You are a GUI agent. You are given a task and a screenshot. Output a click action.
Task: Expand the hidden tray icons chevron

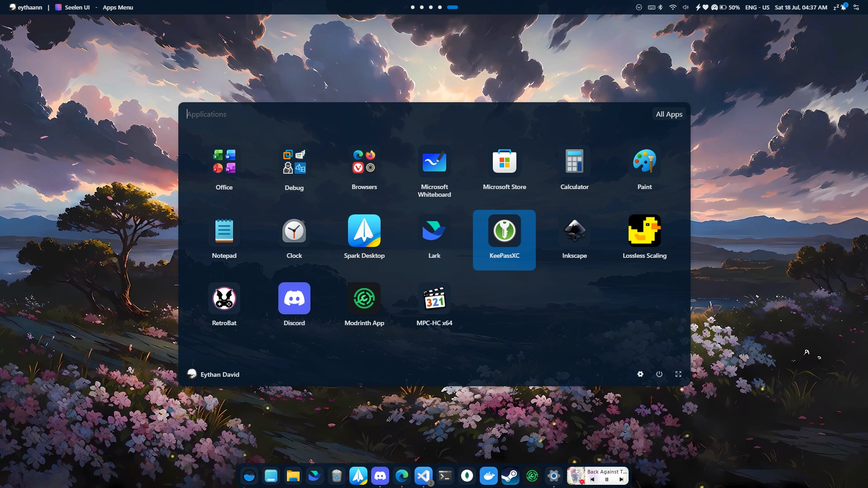pyautogui.click(x=639, y=7)
